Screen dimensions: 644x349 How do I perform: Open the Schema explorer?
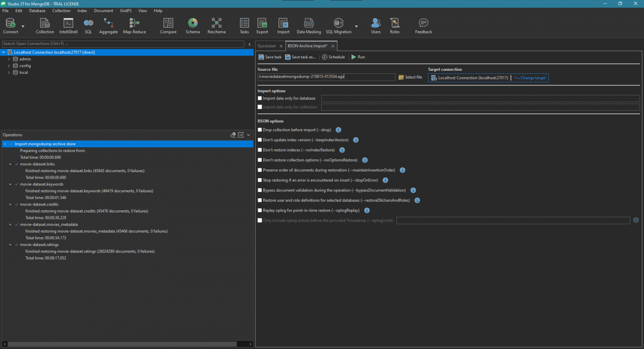pyautogui.click(x=193, y=26)
